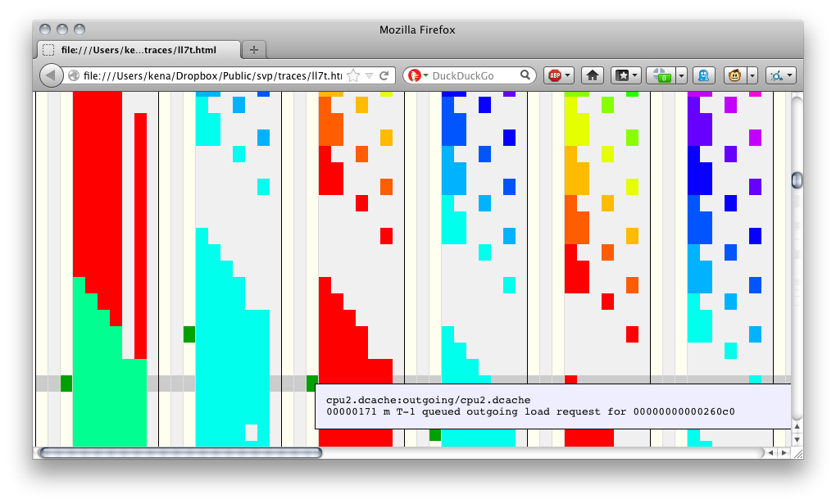
Task: Click the address bar URL field
Action: point(212,75)
